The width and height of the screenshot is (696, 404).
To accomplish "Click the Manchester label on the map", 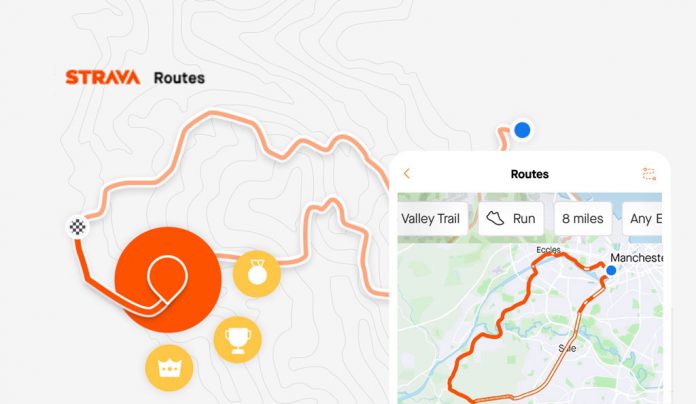I will pos(636,258).
